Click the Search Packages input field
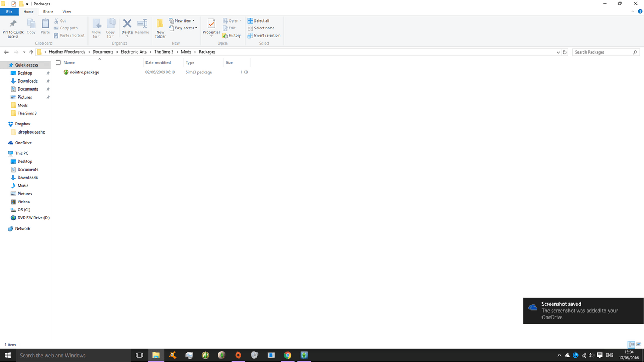 click(602, 52)
